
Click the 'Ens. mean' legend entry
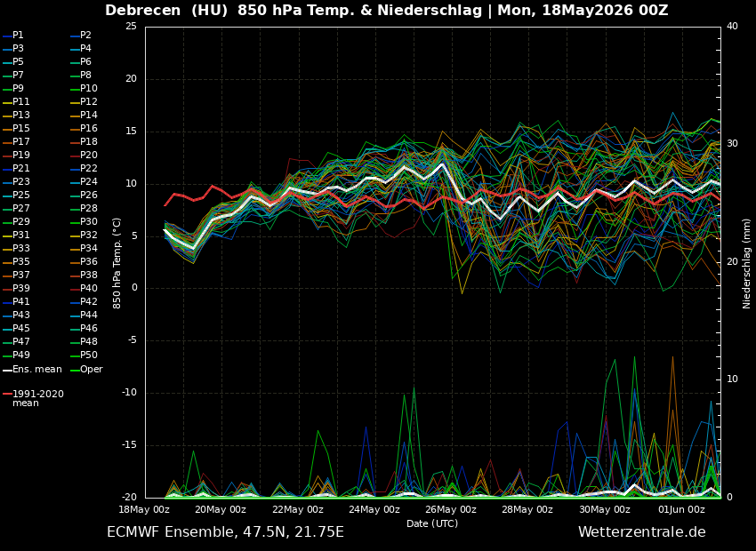point(32,370)
